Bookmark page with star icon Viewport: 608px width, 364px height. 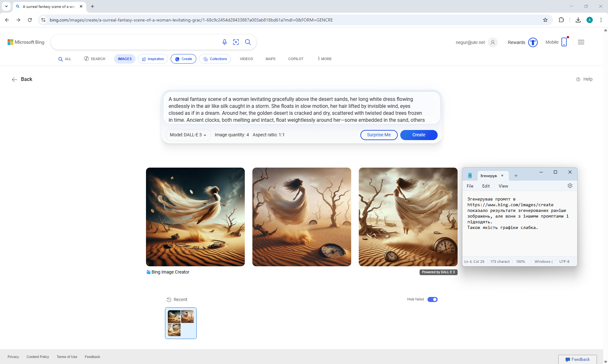point(545,20)
